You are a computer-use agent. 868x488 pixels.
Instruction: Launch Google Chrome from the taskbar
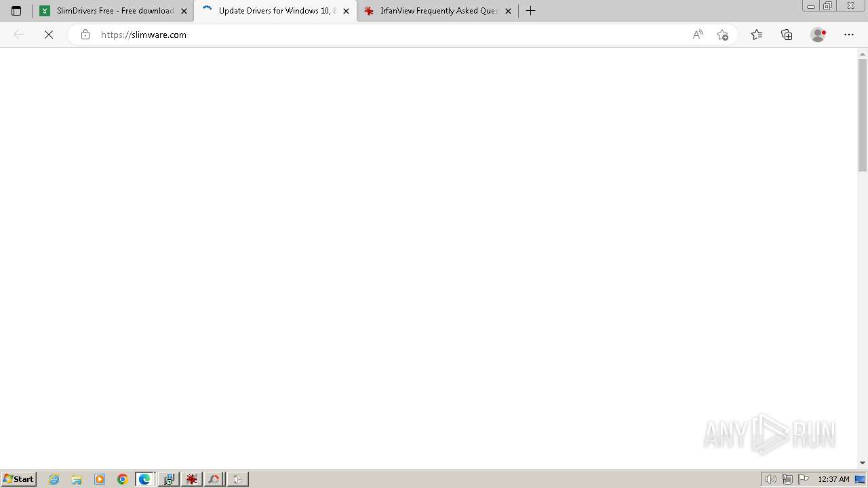coord(123,479)
